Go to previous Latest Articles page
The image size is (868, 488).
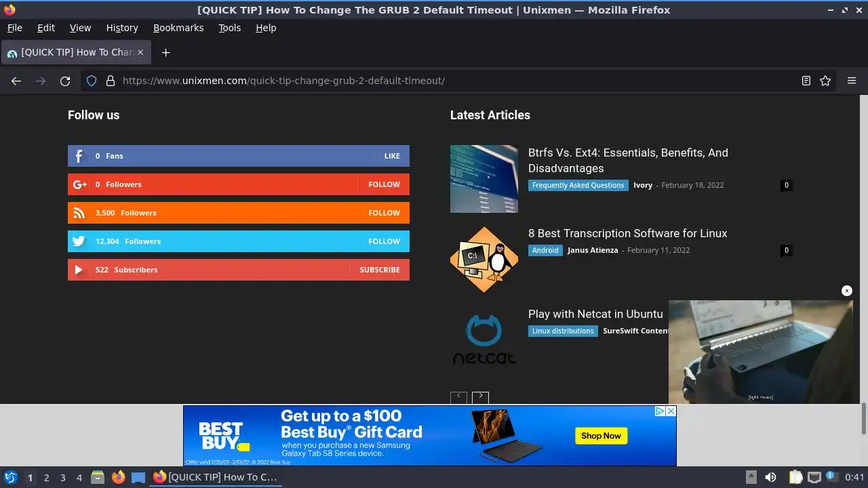(x=458, y=397)
